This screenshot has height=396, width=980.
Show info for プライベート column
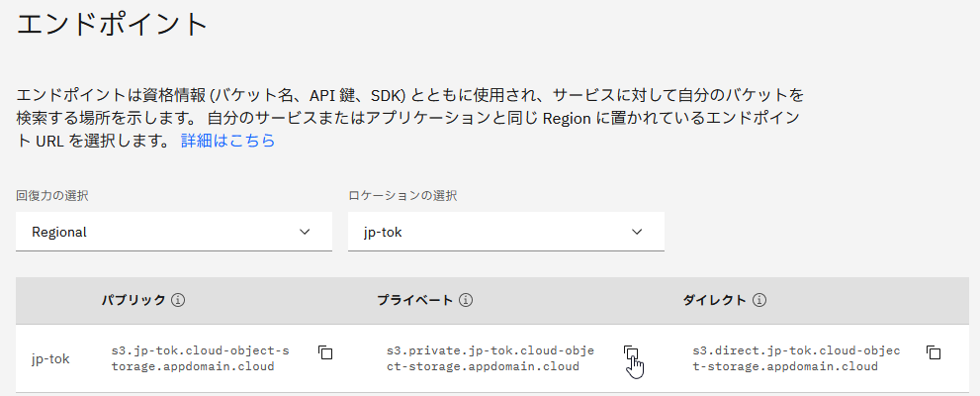point(466,300)
